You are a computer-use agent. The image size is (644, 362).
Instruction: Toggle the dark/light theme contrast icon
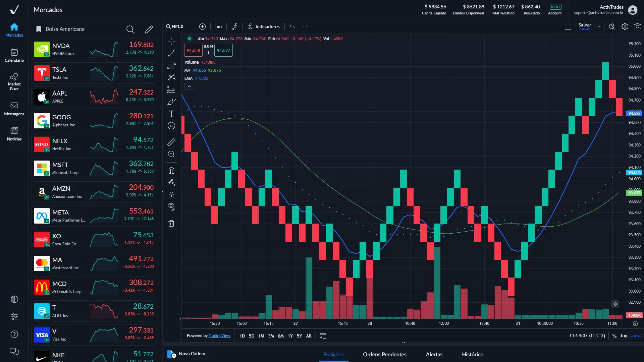[14, 299]
